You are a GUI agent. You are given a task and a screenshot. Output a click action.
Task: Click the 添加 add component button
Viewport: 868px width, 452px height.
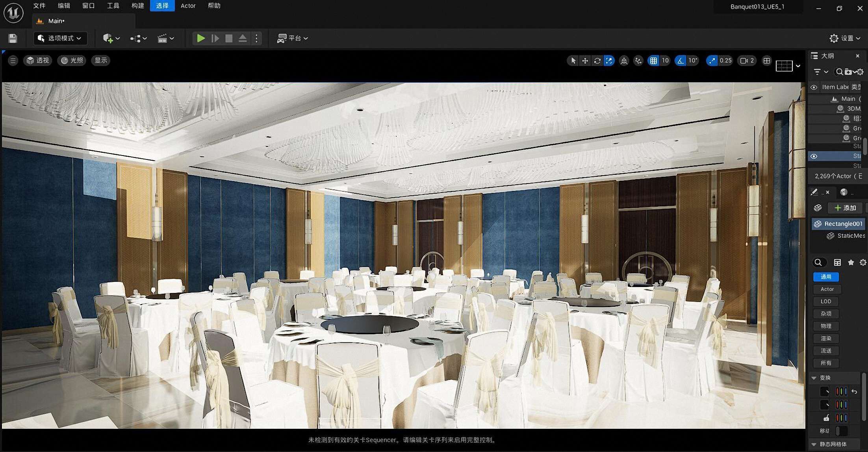[x=846, y=208]
